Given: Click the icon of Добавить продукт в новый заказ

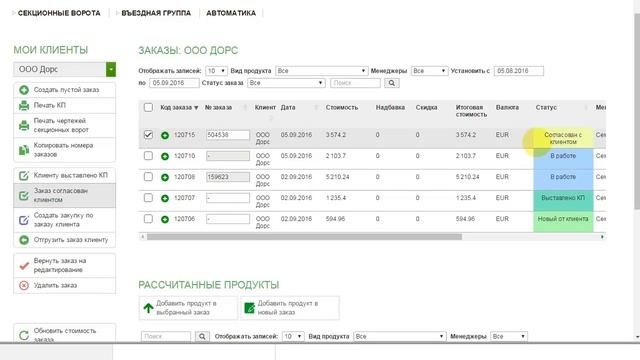Looking at the screenshot, I should pos(249,308).
